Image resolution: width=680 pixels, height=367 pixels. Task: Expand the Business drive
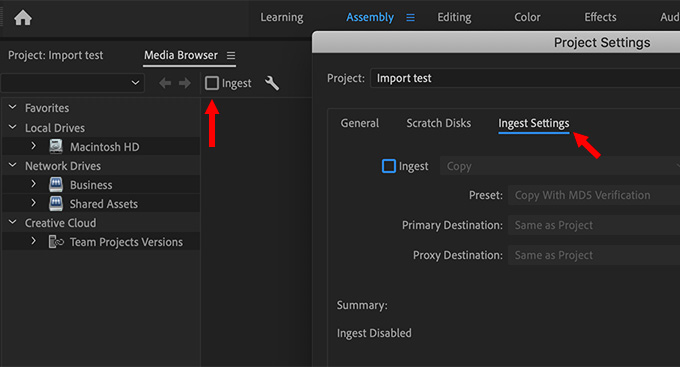click(33, 184)
